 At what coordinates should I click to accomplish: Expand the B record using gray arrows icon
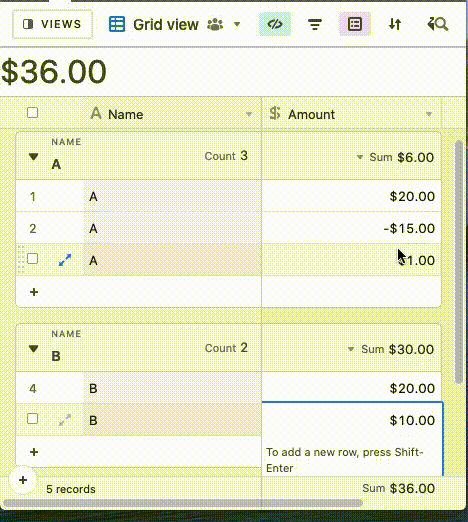click(65, 420)
